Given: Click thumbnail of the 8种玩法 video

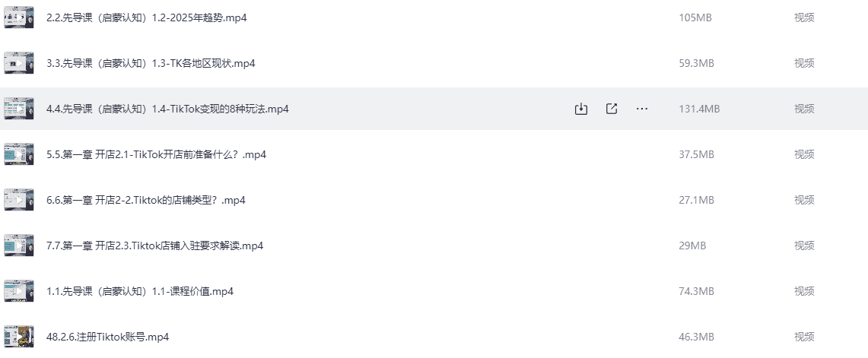Looking at the screenshot, I should 19,109.
